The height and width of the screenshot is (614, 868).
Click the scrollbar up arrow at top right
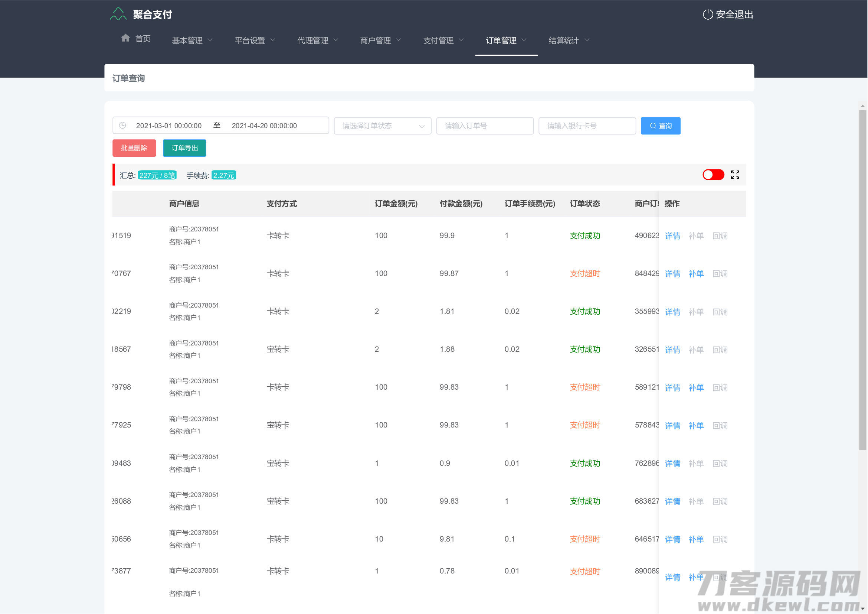[x=863, y=106]
